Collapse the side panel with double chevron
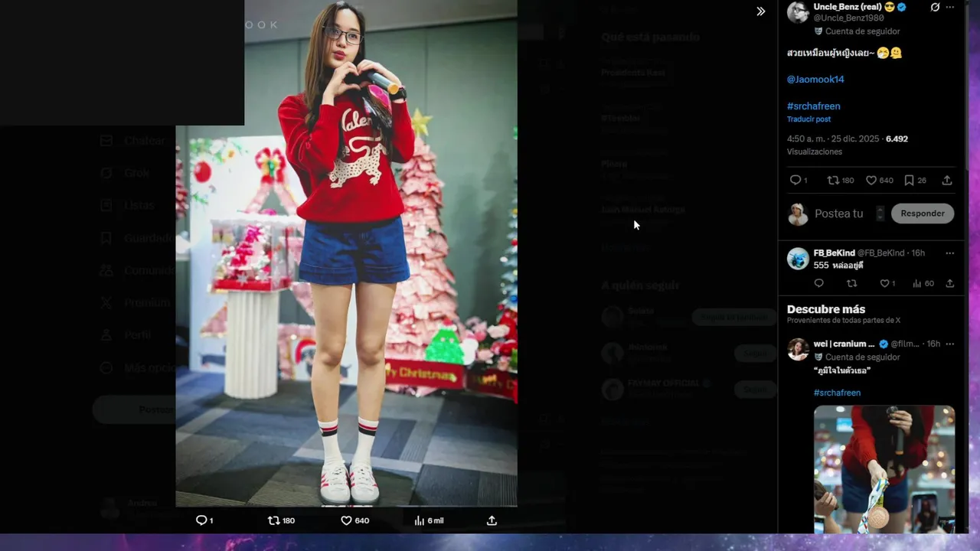This screenshot has height=551, width=980. point(760,11)
